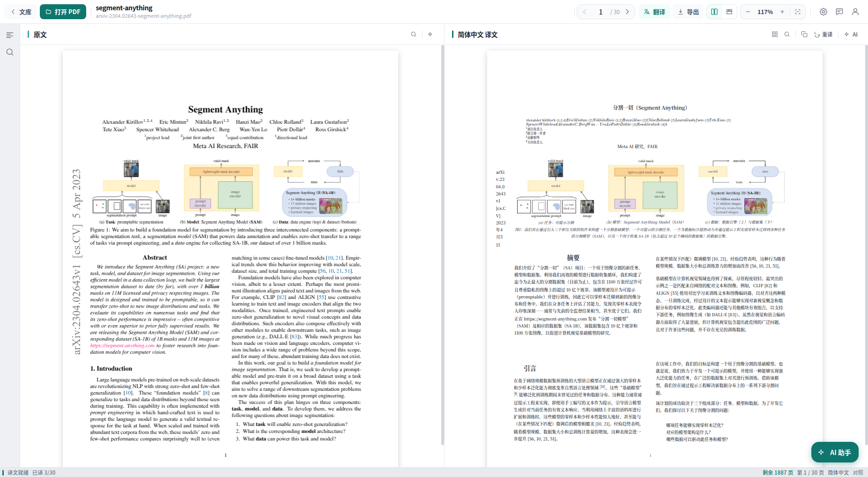Click the 打开 PDF button
Viewport: 868px width, 477px height.
coord(63,12)
